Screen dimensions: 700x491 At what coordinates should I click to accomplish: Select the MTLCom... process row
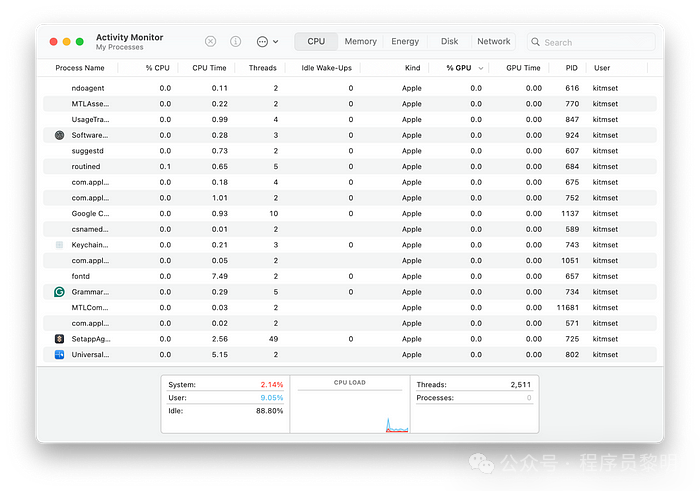pos(350,308)
